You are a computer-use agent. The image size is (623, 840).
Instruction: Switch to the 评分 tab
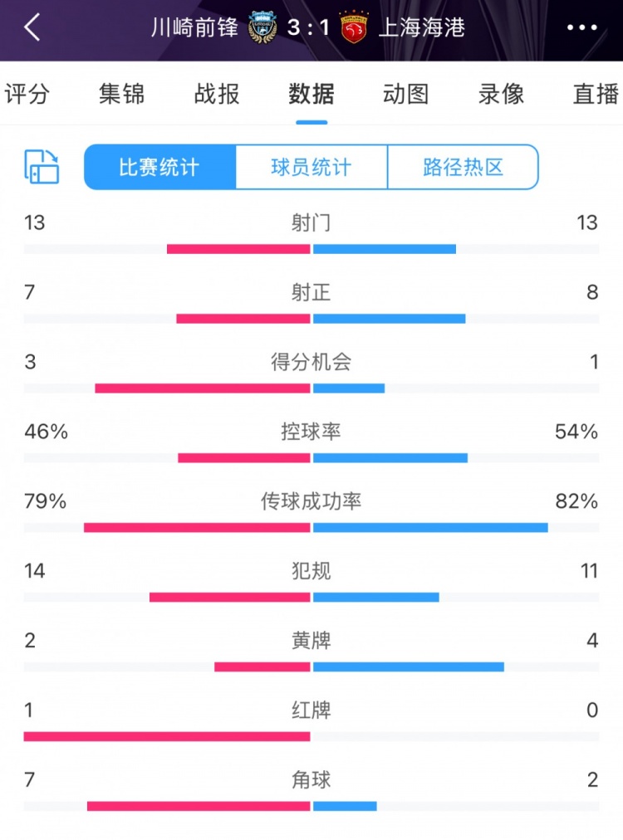point(27,94)
